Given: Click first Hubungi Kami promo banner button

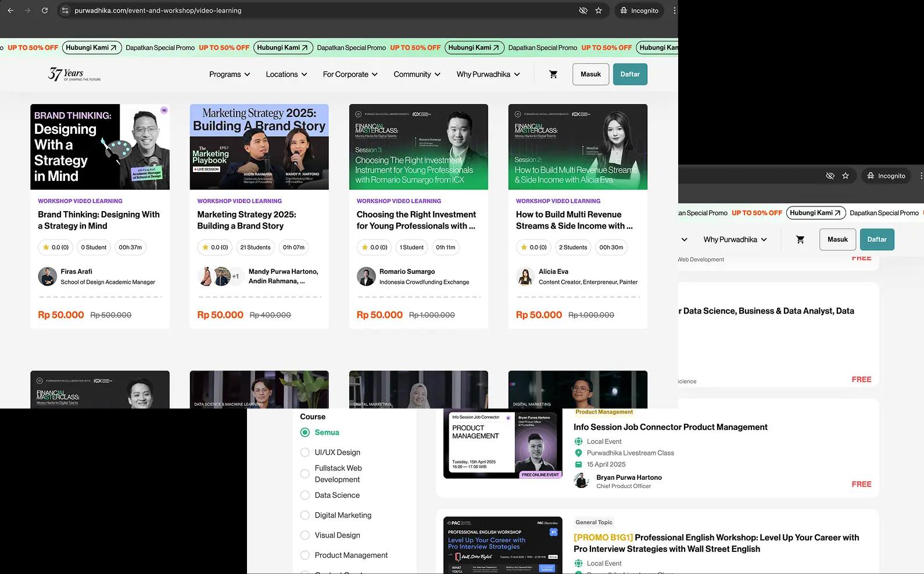Looking at the screenshot, I should pos(92,48).
